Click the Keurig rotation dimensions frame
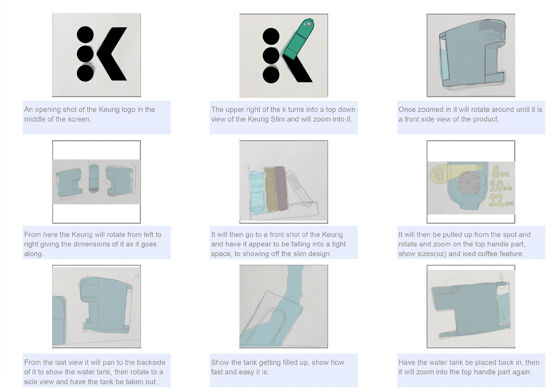This screenshot has width=560, height=392. (97, 182)
